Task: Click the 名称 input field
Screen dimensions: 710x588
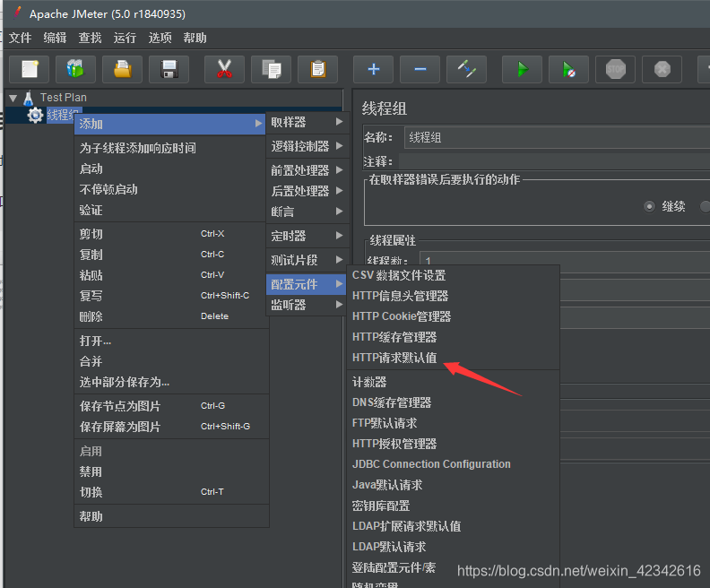Action: [557, 138]
